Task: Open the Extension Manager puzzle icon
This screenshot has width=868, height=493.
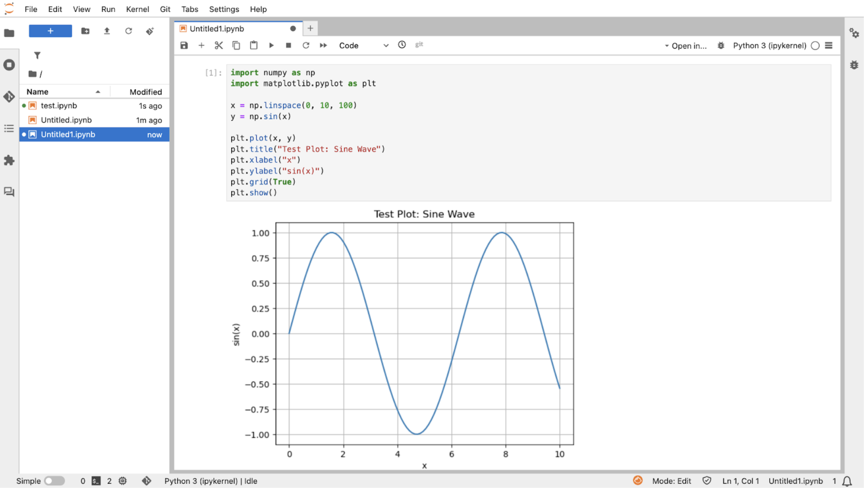Action: coord(9,160)
